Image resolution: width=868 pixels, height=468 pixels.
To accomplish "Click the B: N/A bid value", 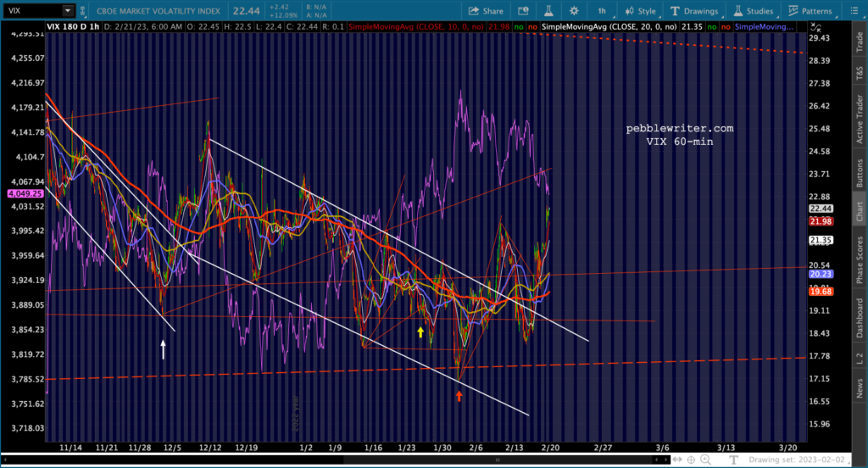I will coord(316,7).
